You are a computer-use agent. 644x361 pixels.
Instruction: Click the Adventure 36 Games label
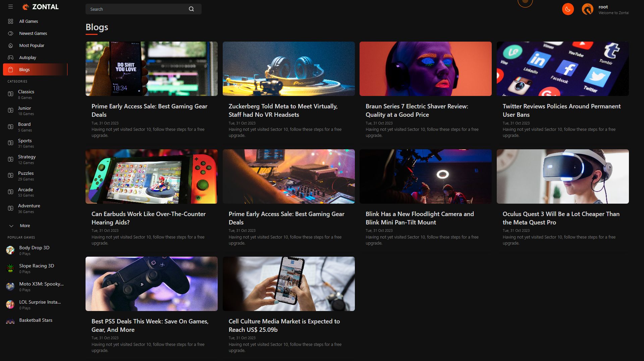pyautogui.click(x=29, y=208)
